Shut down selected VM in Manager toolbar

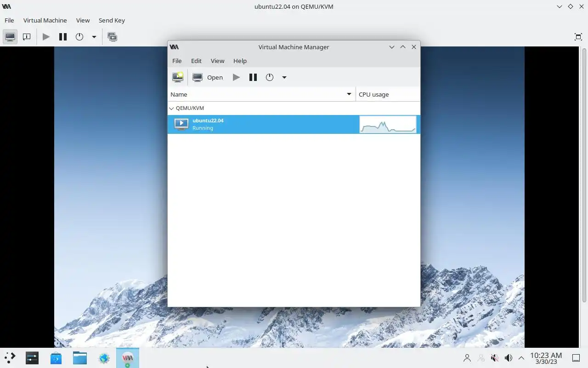point(270,77)
